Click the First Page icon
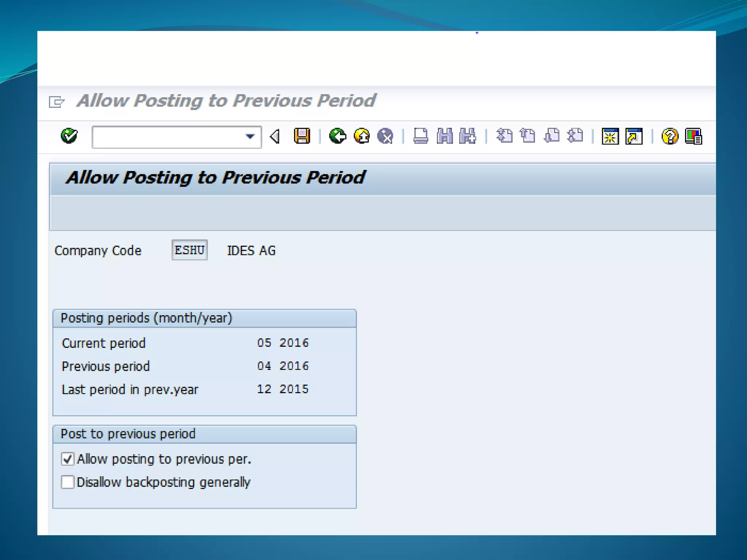 pos(504,136)
